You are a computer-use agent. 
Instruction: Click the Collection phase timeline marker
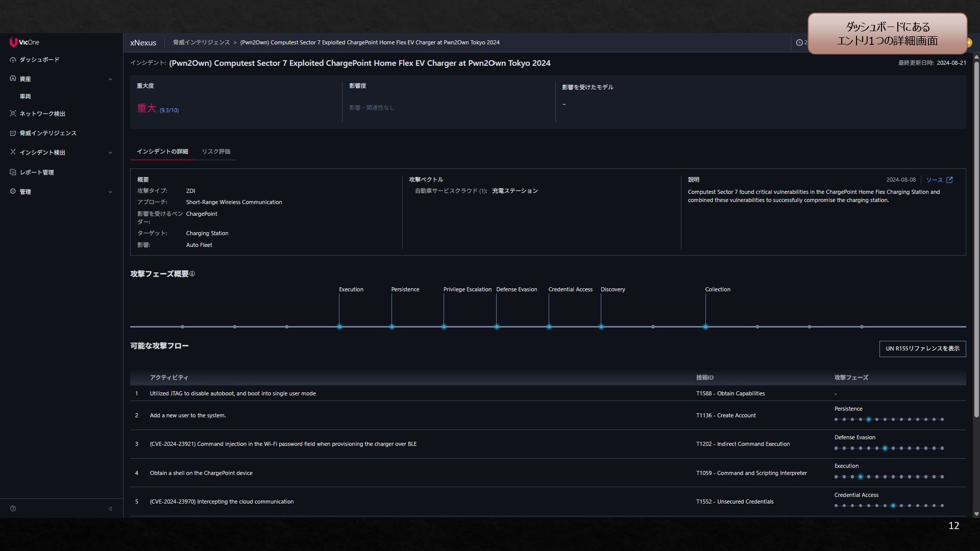[x=705, y=327]
